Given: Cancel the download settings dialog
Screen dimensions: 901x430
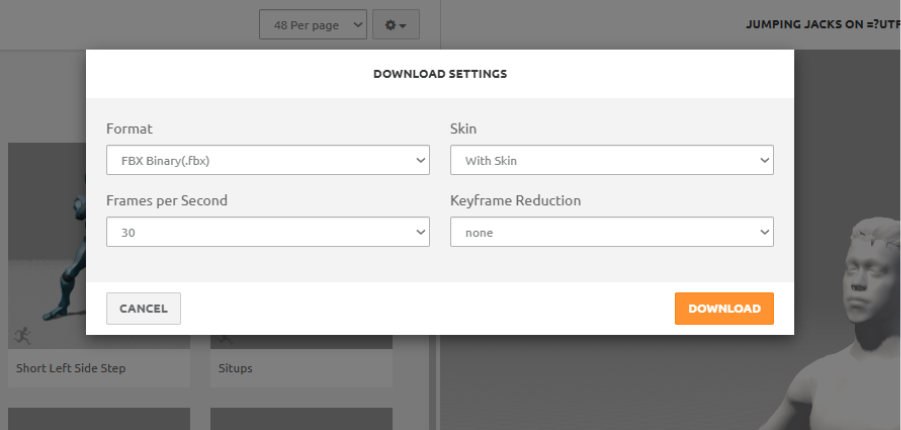Looking at the screenshot, I should (x=143, y=309).
